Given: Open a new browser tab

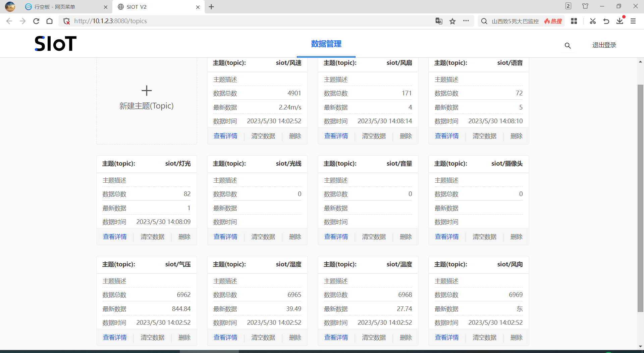Looking at the screenshot, I should point(211,7).
